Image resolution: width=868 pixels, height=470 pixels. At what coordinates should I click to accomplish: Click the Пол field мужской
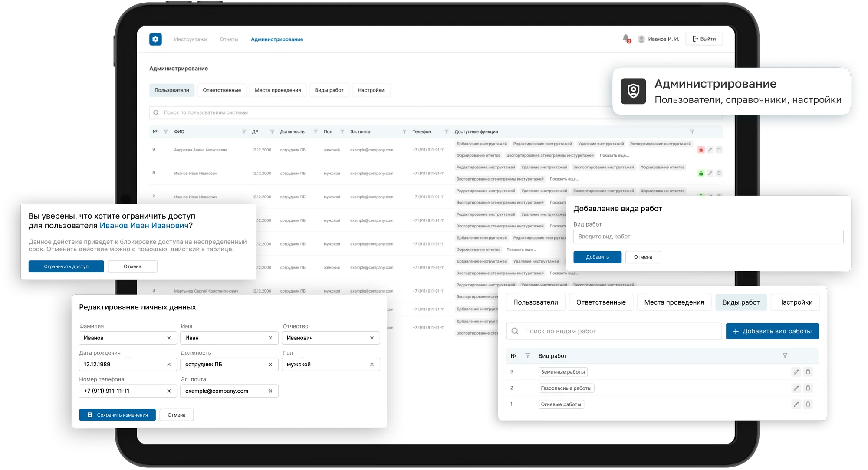pyautogui.click(x=331, y=365)
